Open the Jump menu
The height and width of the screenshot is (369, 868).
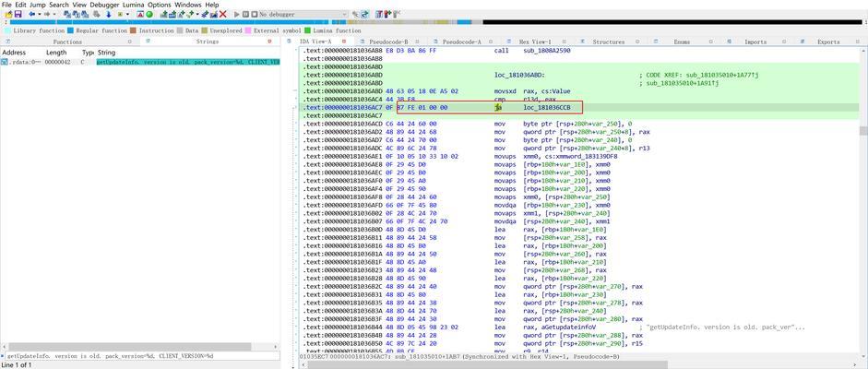[38, 5]
